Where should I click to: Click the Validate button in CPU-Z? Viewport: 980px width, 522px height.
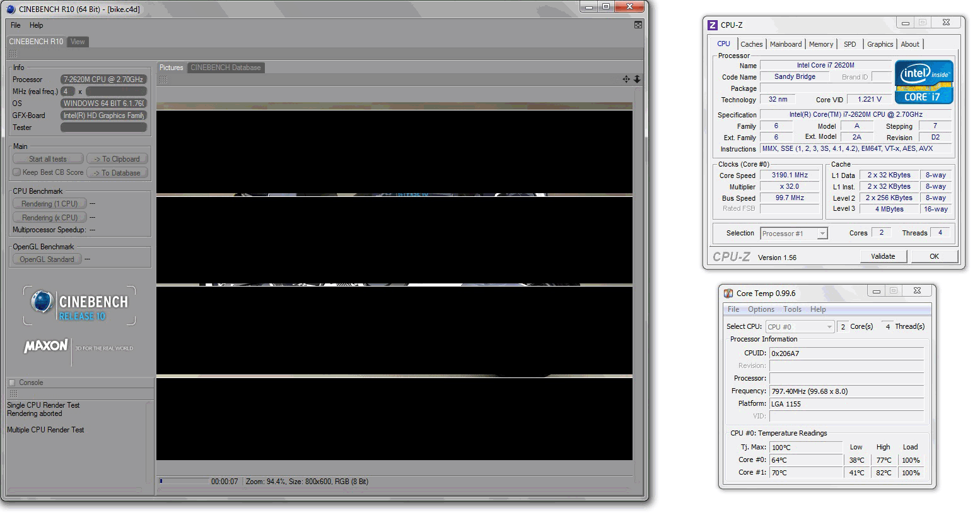click(x=883, y=256)
